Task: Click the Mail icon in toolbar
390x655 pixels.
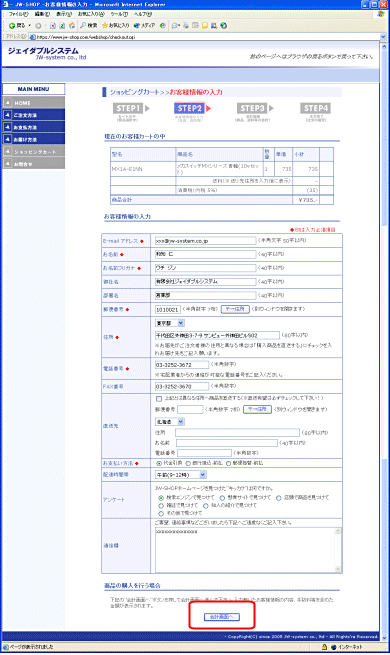Action: click(175, 25)
